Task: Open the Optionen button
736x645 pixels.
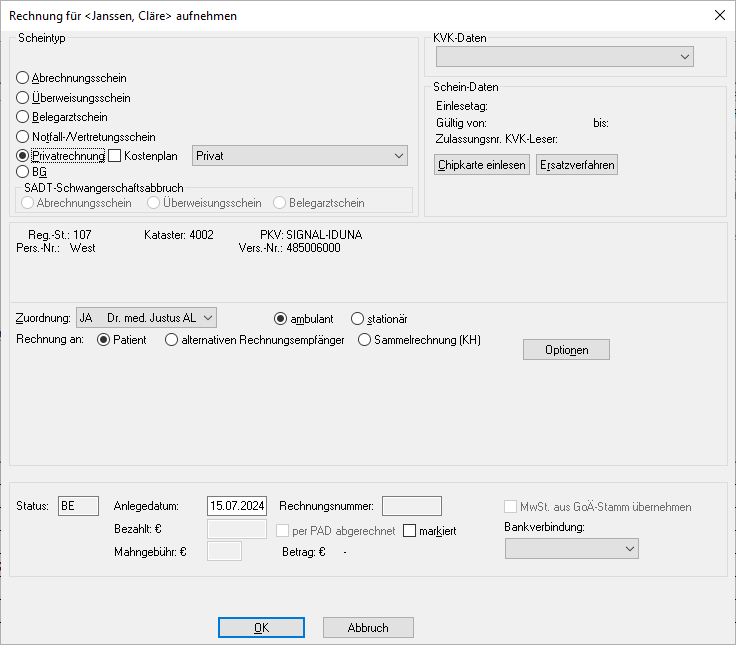Action: tap(566, 349)
